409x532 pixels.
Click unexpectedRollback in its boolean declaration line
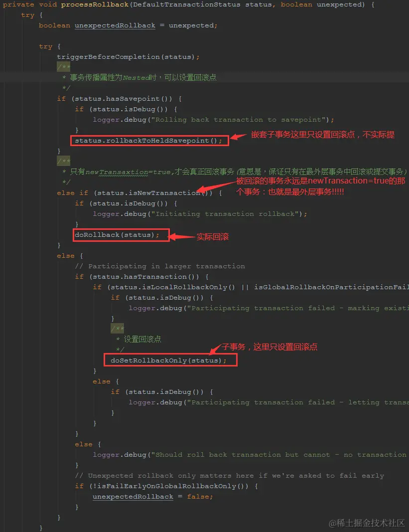[115, 25]
